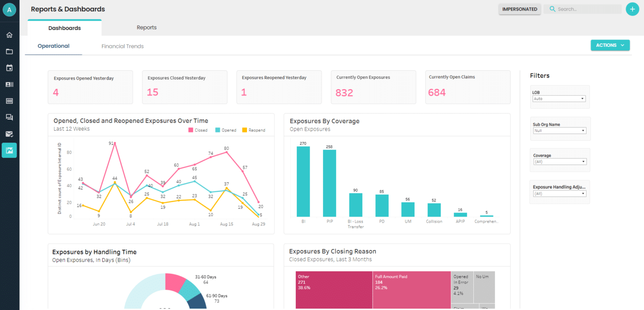Open the Home icon in the sidebar
This screenshot has width=644, height=310.
[x=9, y=34]
